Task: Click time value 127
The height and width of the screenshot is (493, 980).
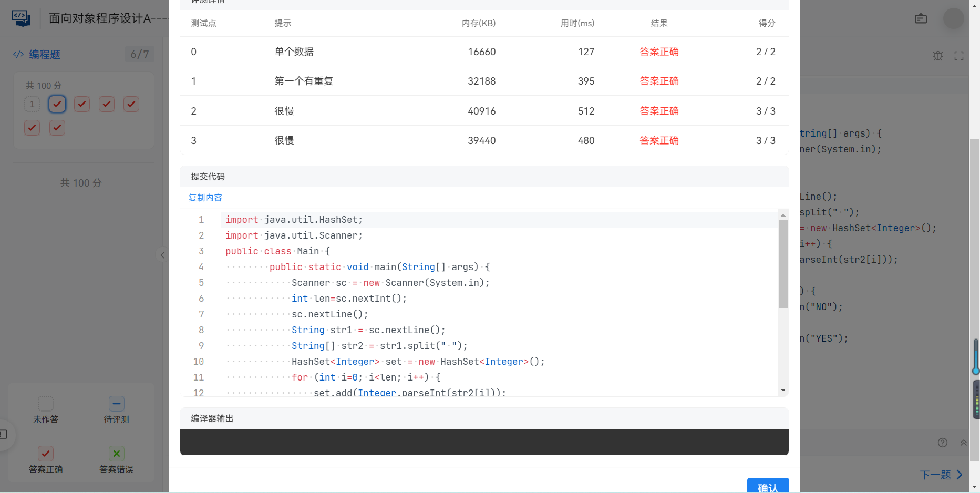Action: 586,52
